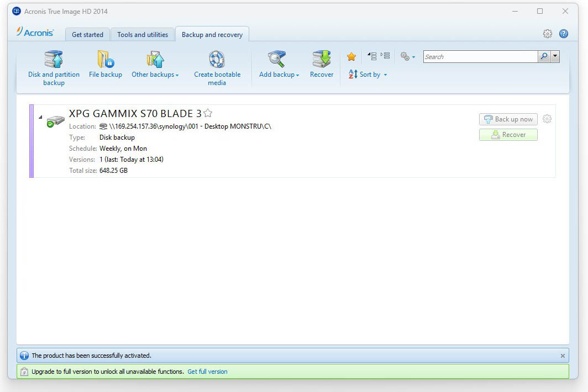The height and width of the screenshot is (392, 588).
Task: Minimize the Acronis True Image window
Action: [x=515, y=11]
